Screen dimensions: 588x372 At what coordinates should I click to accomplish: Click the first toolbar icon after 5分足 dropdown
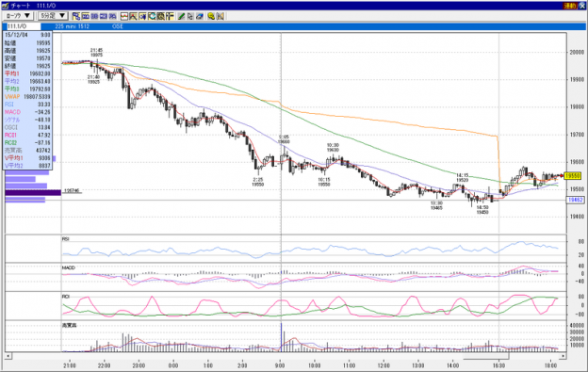coord(76,16)
